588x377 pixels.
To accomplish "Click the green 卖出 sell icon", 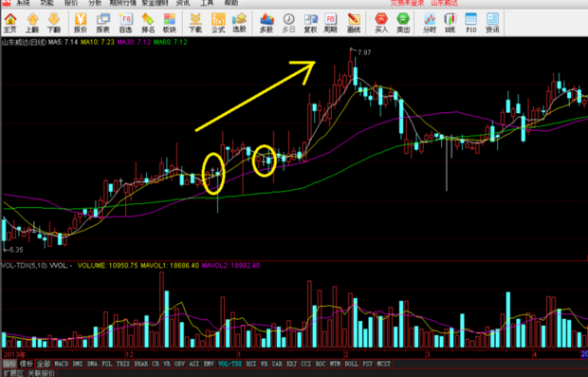I will 403,23.
